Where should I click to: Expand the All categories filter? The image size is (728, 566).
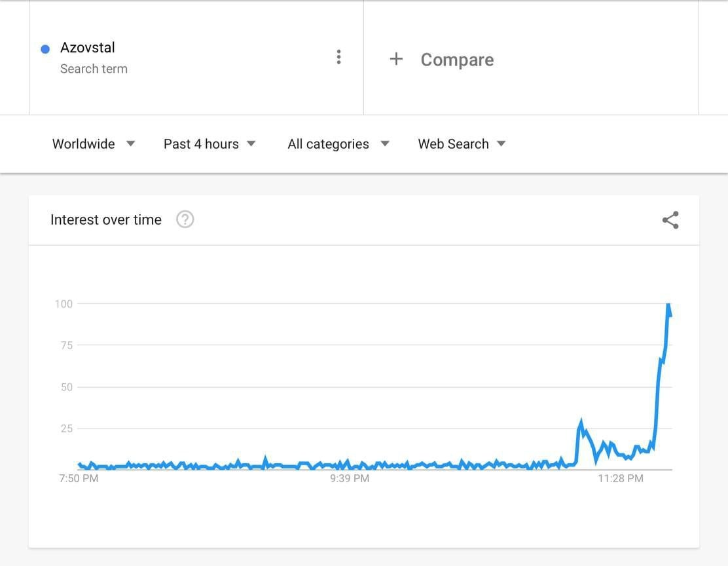pos(328,144)
